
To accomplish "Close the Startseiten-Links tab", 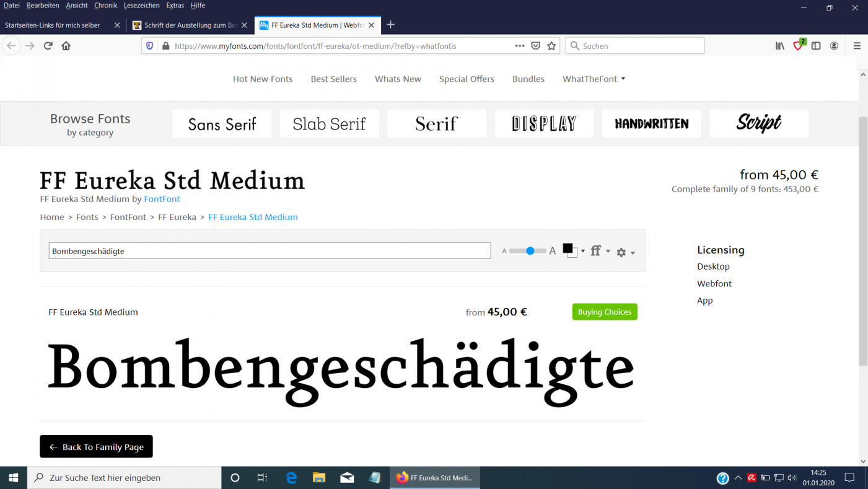I will click(x=117, y=25).
